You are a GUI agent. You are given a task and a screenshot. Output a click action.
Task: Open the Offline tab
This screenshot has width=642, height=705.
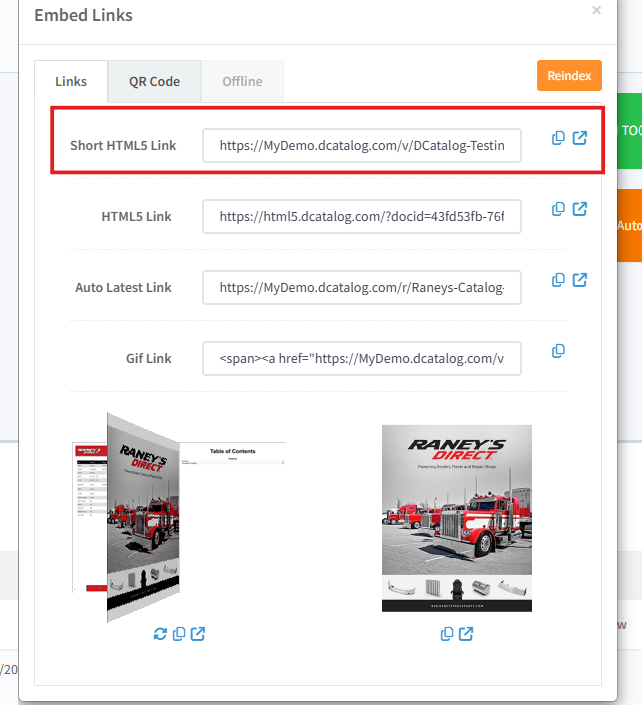pyautogui.click(x=242, y=81)
